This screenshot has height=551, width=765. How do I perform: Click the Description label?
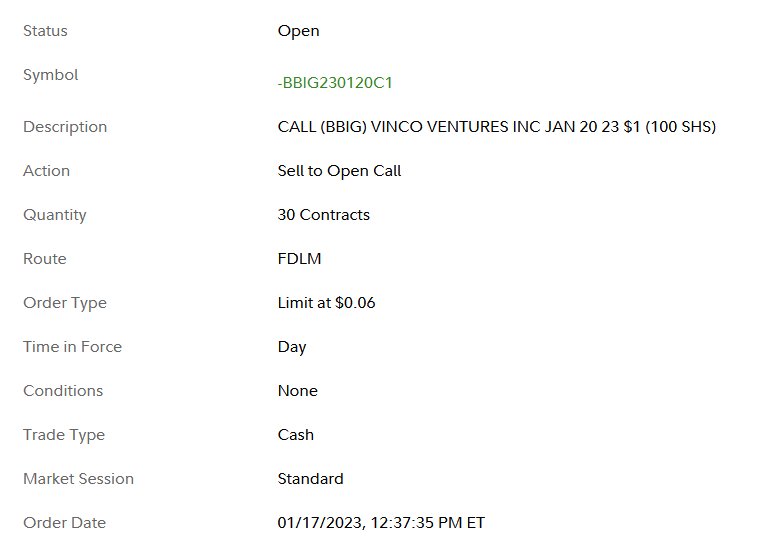[x=65, y=127]
